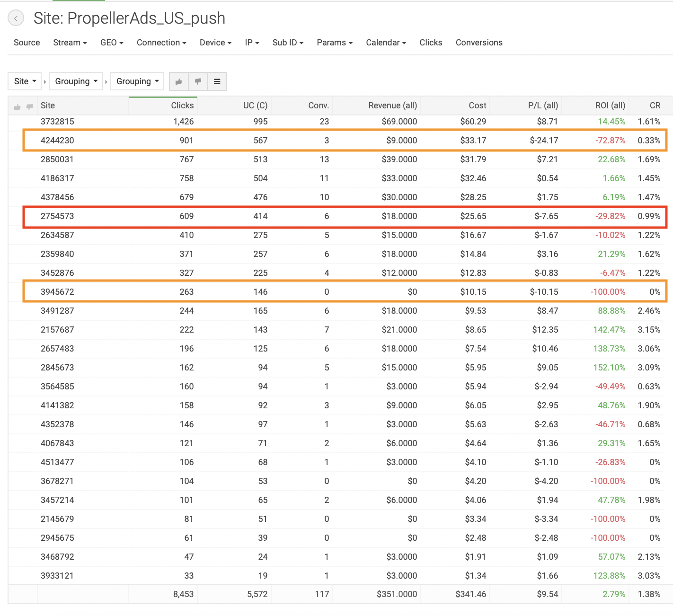Open the Conversions tab
The height and width of the screenshot is (616, 673).
479,43
